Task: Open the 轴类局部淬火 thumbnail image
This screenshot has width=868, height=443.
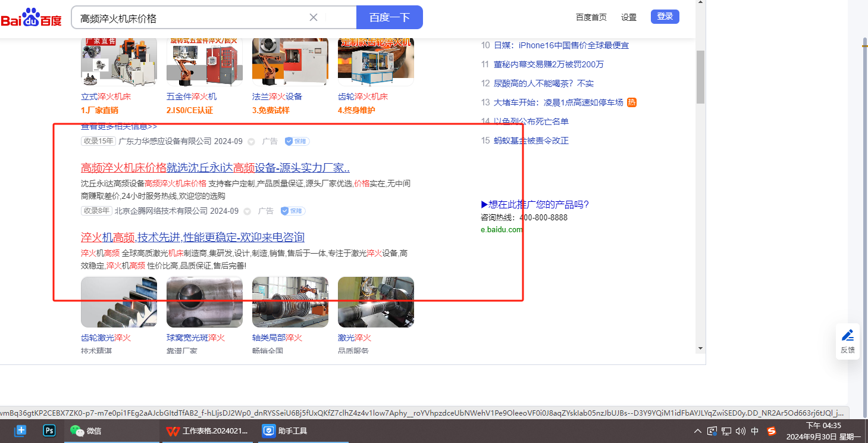Action: [x=290, y=302]
